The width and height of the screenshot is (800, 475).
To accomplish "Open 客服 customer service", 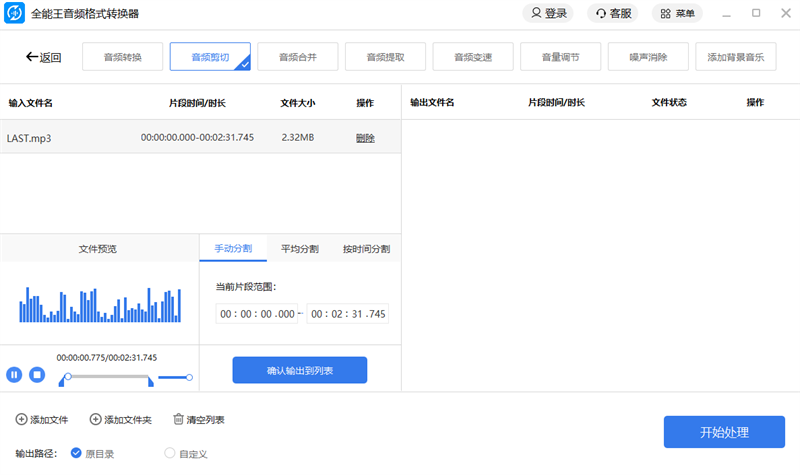I will coord(613,13).
